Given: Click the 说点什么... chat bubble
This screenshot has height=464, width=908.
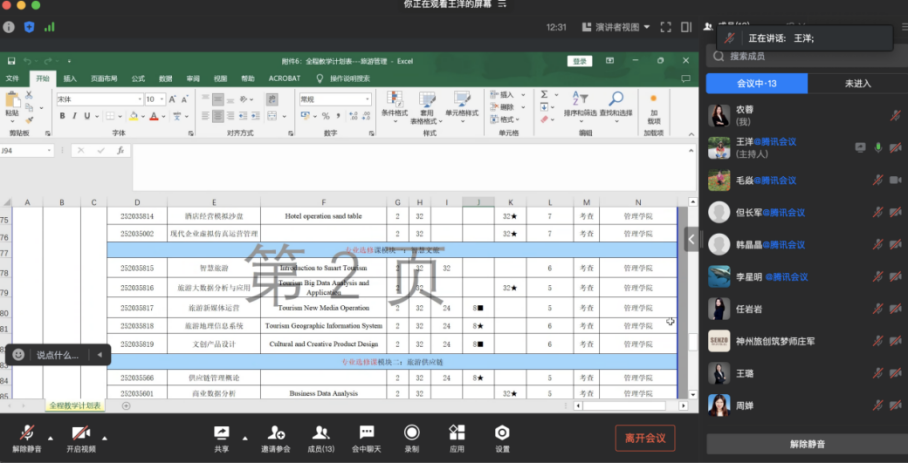Looking at the screenshot, I should point(58,355).
